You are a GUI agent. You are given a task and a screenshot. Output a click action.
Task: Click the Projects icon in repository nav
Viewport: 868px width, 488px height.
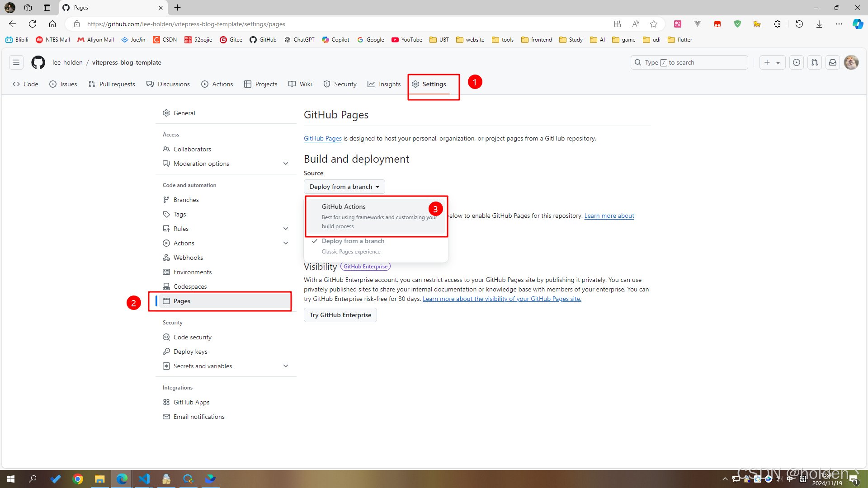tap(248, 84)
